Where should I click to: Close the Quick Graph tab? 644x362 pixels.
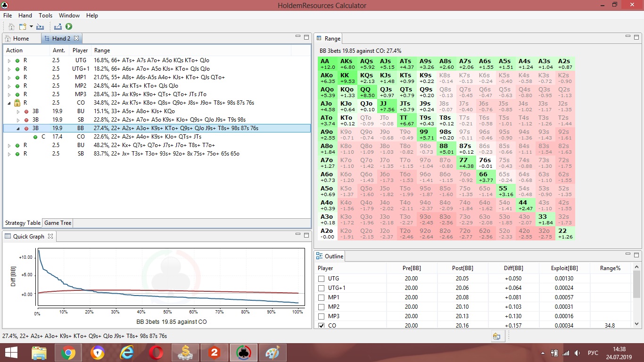[x=50, y=236]
